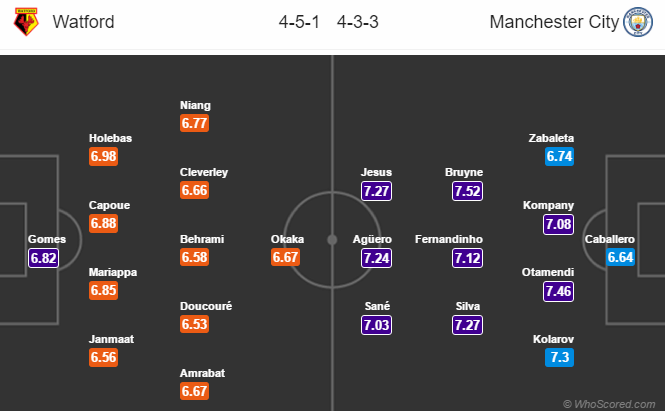Click player name Kompany
Screen dimensions: 665x411
[549, 205]
